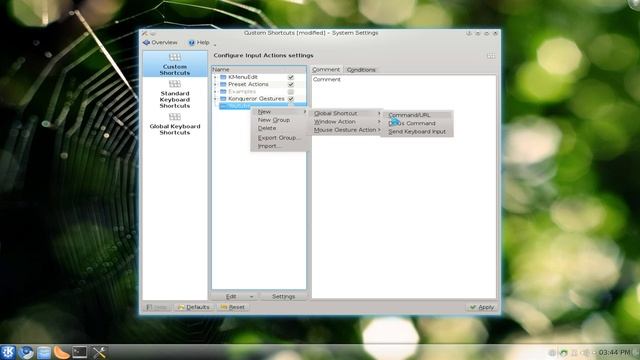Open Standard Keyboard Shortcuts module
This screenshot has width=640, height=360.
(175, 94)
